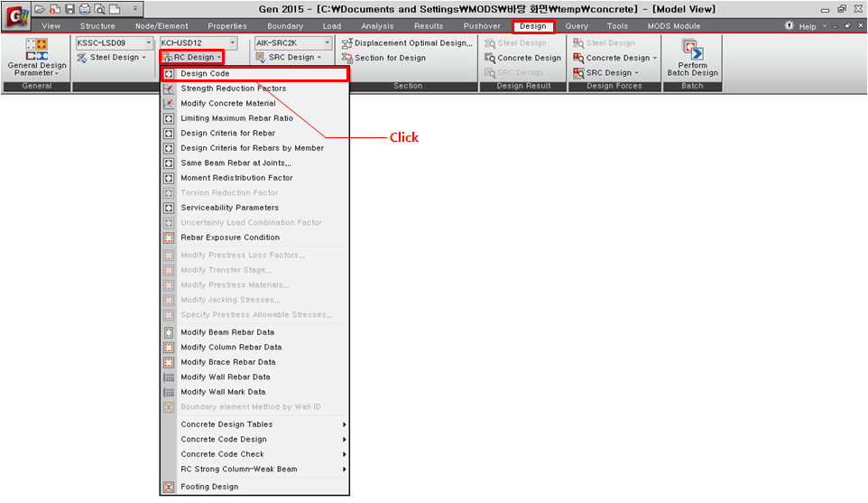Click the Save icon in quick toolbar
Image resolution: width=868 pixels, height=503 pixels.
tap(69, 9)
